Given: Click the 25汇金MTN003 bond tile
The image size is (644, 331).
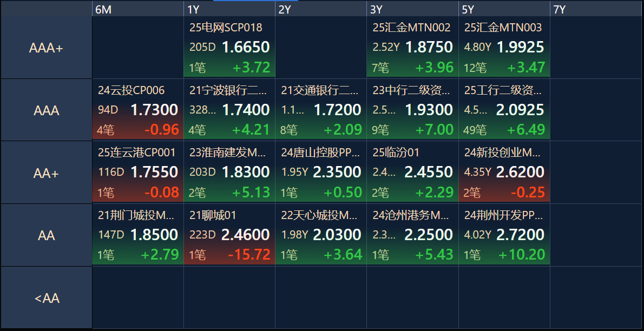Looking at the screenshot, I should point(504,48).
